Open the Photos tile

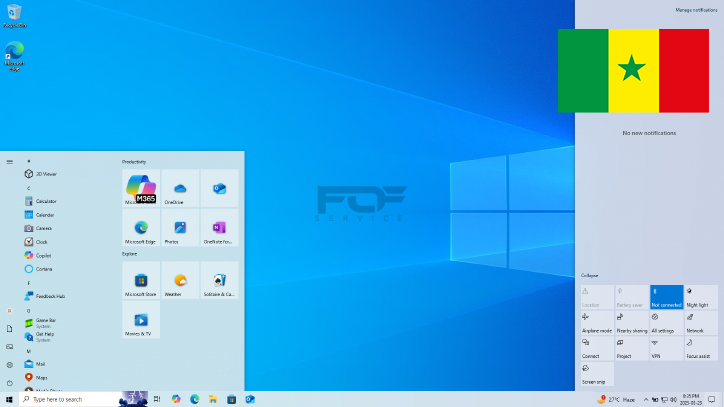pos(180,227)
